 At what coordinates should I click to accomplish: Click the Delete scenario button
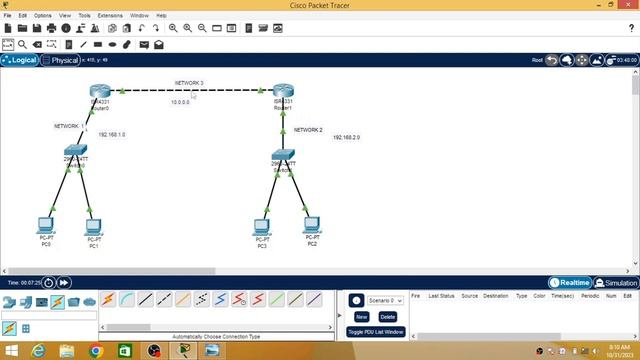[387, 317]
